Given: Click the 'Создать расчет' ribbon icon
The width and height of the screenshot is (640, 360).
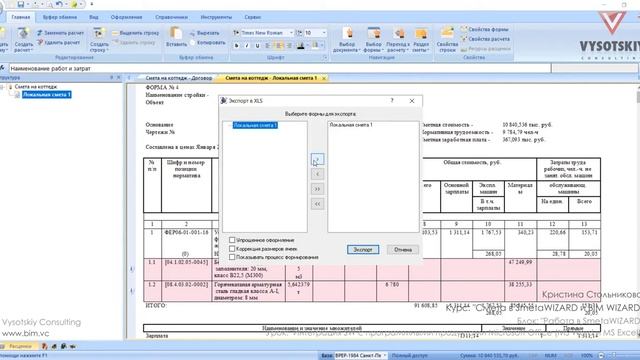Looking at the screenshot, I should click(x=23, y=39).
